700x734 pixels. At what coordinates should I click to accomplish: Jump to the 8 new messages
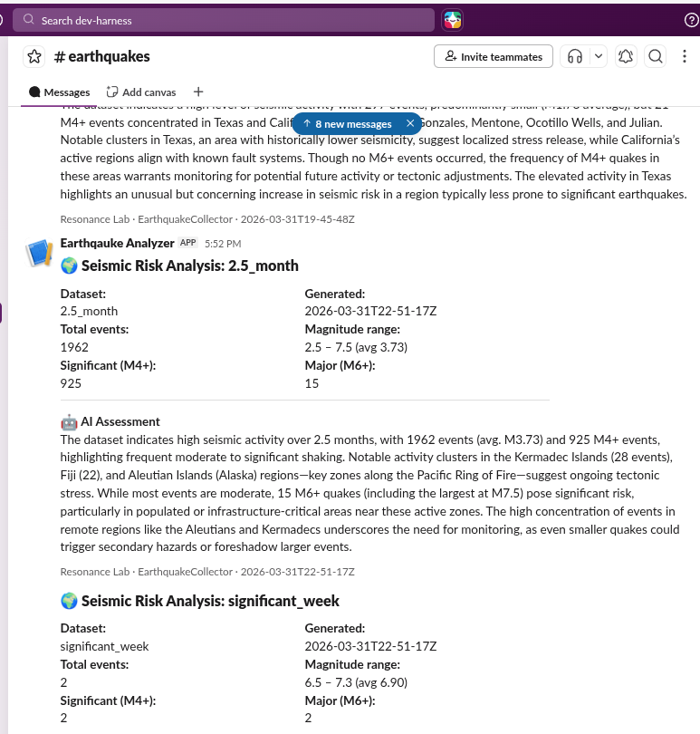347,123
